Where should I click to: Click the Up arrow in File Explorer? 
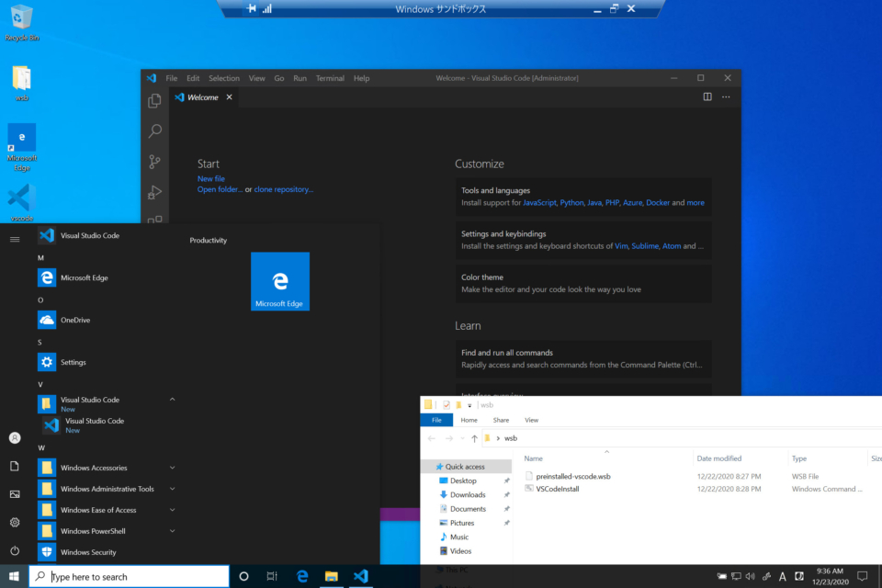pyautogui.click(x=474, y=438)
